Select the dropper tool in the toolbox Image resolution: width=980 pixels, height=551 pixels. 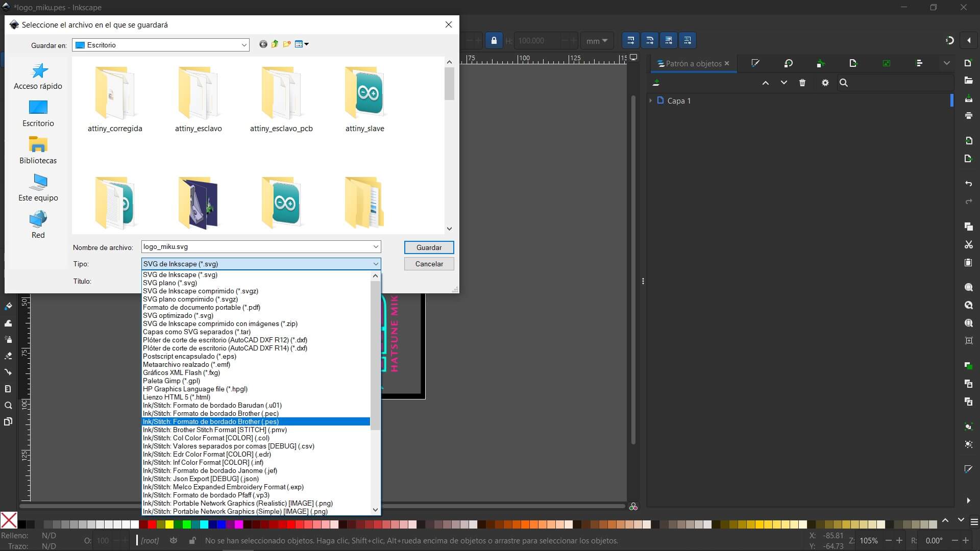pyautogui.click(x=8, y=306)
